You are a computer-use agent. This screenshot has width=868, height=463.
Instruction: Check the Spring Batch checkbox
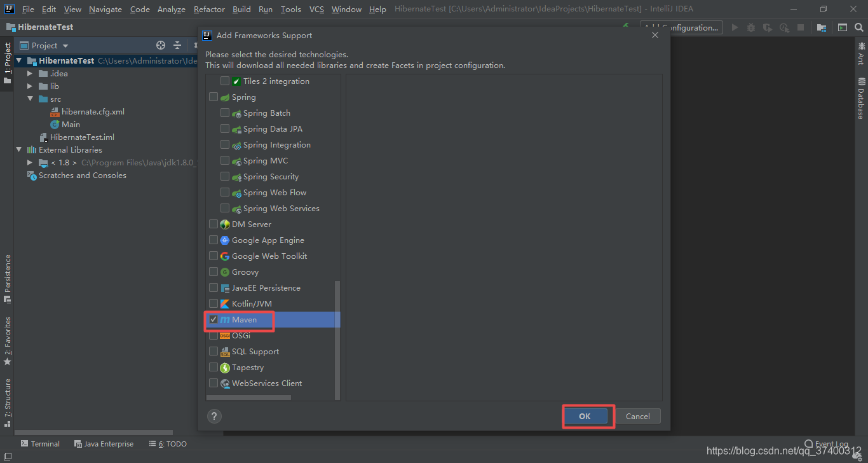click(225, 113)
